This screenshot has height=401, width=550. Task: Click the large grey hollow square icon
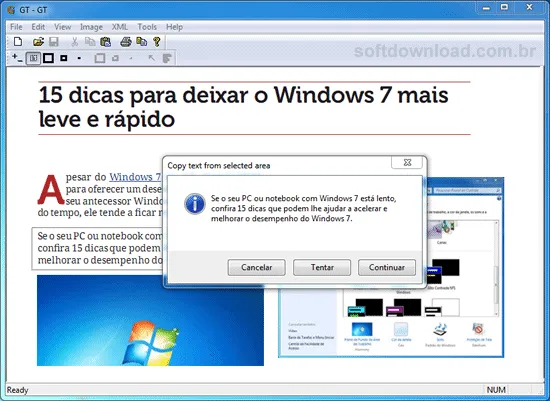[x=100, y=58]
